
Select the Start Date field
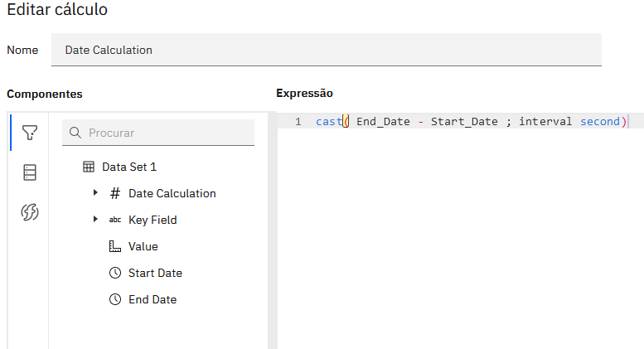155,273
